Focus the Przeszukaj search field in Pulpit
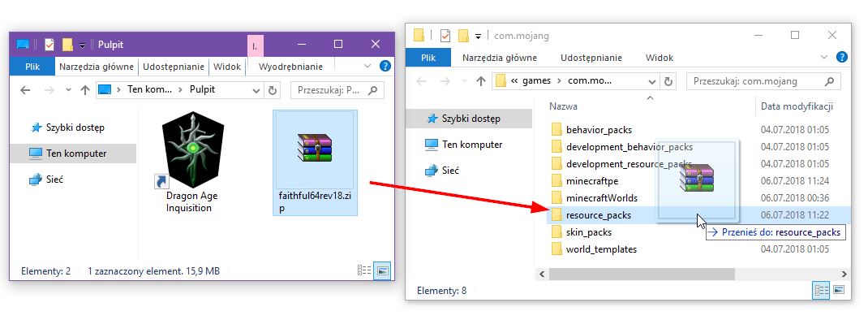This screenshot has width=868, height=320. click(337, 89)
